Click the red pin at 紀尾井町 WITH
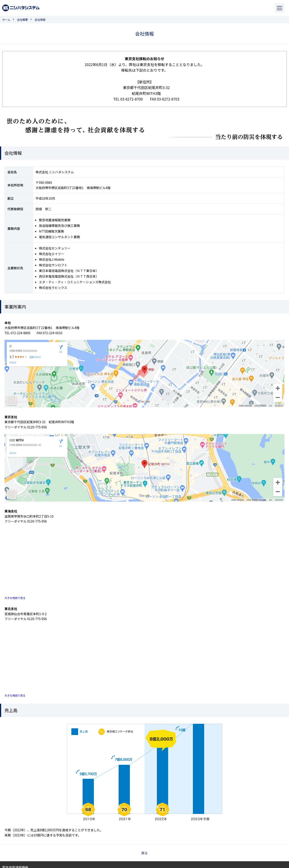Image resolution: width=289 pixels, height=868 pixels. (x=144, y=464)
